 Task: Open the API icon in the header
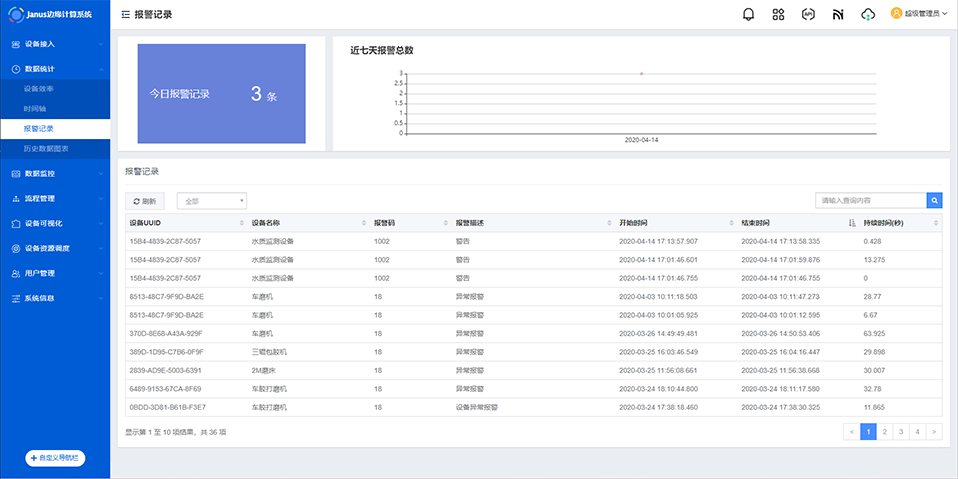pos(808,14)
